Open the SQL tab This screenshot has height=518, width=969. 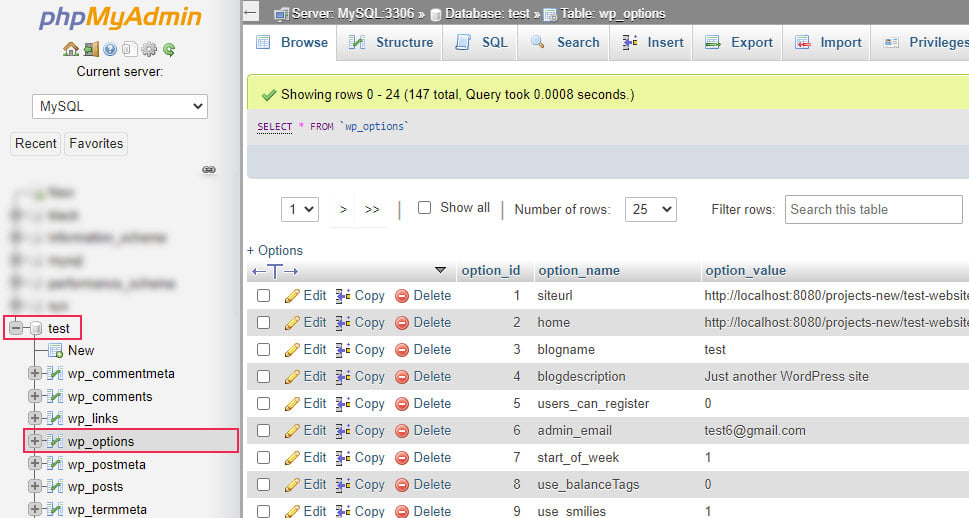click(480, 43)
